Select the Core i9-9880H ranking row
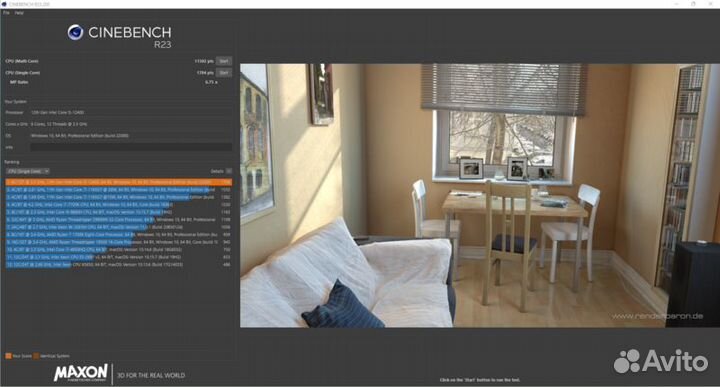720x387 pixels. (x=118, y=212)
